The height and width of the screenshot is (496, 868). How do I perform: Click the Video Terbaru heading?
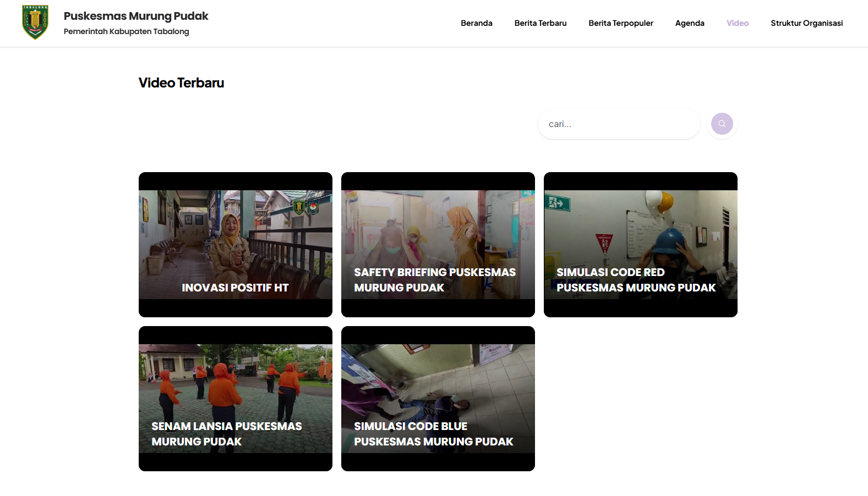point(181,83)
